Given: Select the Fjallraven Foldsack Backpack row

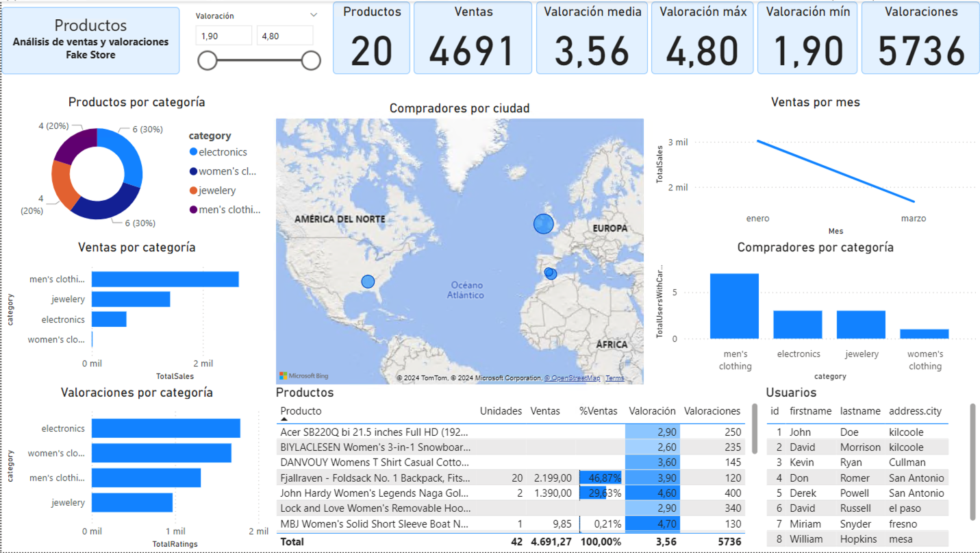Looking at the screenshot, I should [511, 478].
